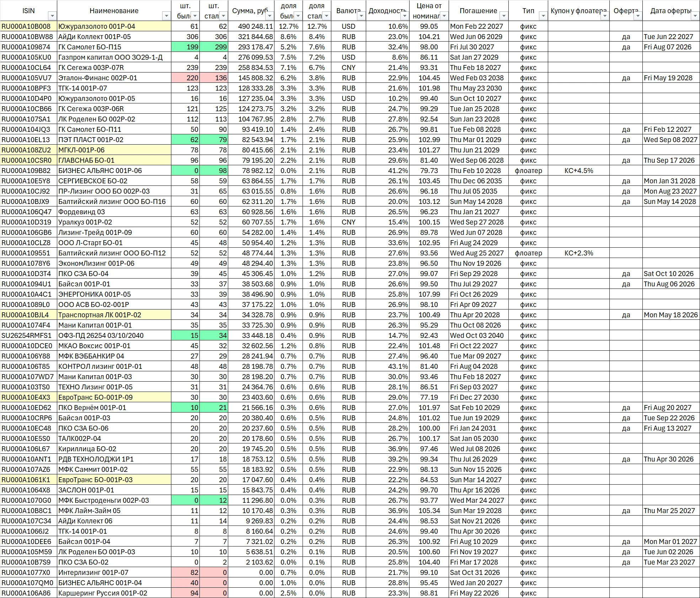Image resolution: width=700 pixels, height=598 pixels.
Task: Click the highlighted name 'Транспортная ЛК 001Р-02'
Action: [114, 315]
